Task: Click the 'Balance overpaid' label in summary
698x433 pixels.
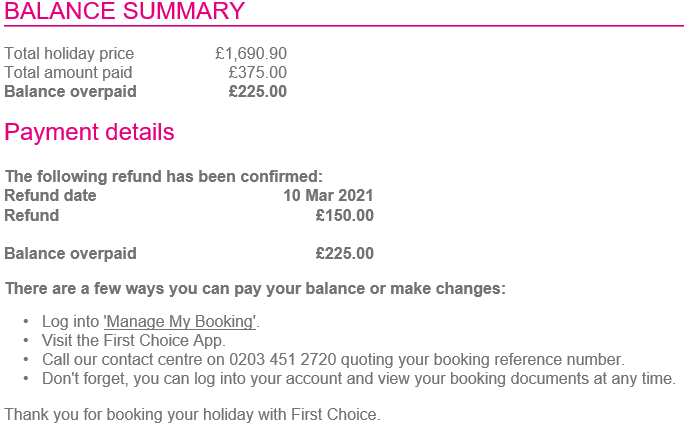Action: pos(70,92)
